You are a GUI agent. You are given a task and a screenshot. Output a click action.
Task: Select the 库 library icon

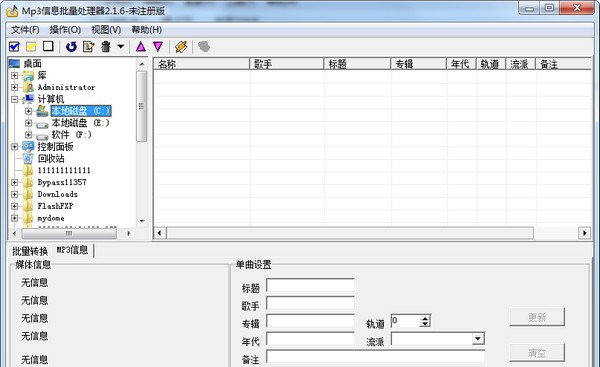click(28, 75)
